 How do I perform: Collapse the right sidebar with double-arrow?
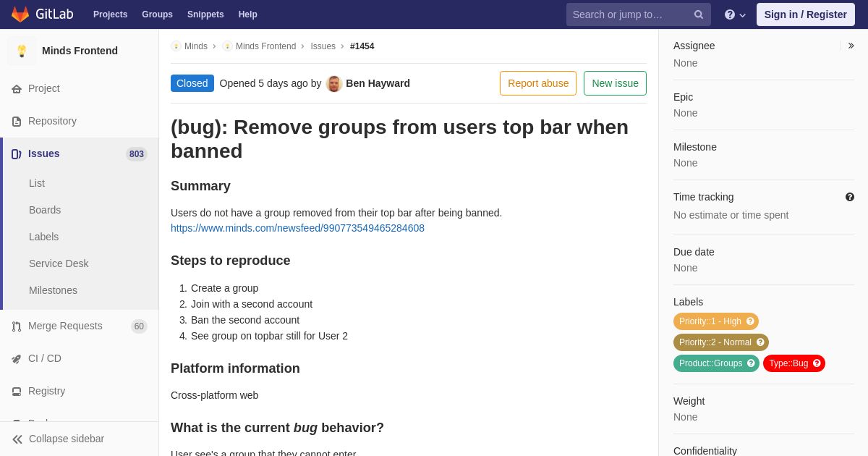pyautogui.click(x=851, y=46)
